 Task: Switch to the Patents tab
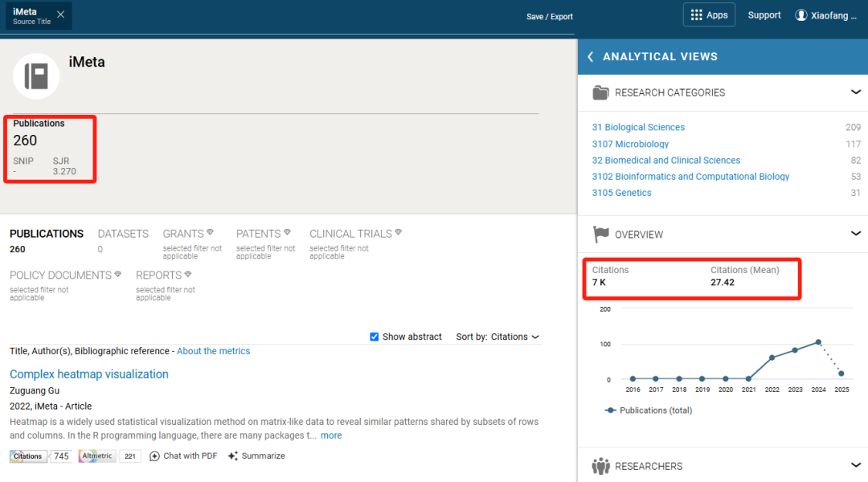pyautogui.click(x=259, y=234)
